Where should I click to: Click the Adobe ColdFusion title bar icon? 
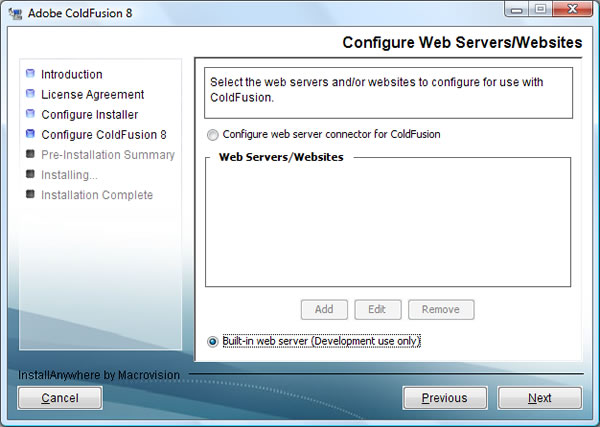16,13
